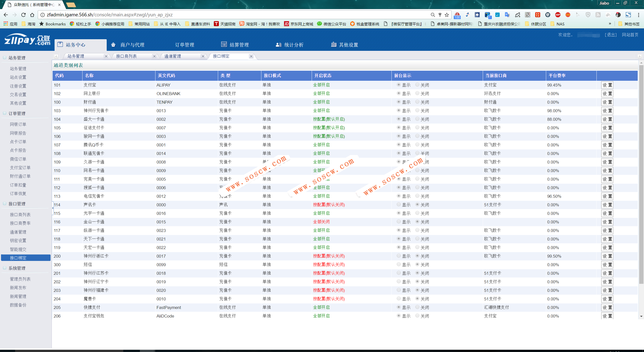Select 关闭 radio for 支付宝 row 101

coord(417,85)
